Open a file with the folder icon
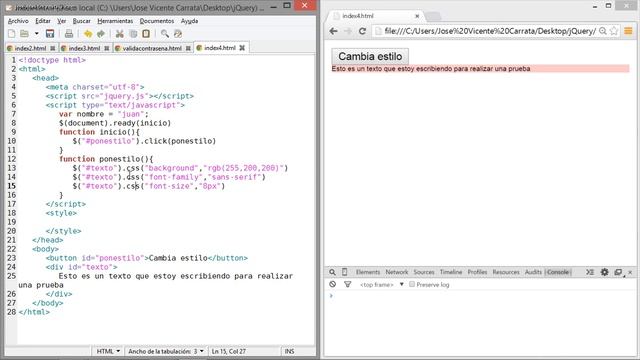This screenshot has width=640, height=360. coord(24,34)
